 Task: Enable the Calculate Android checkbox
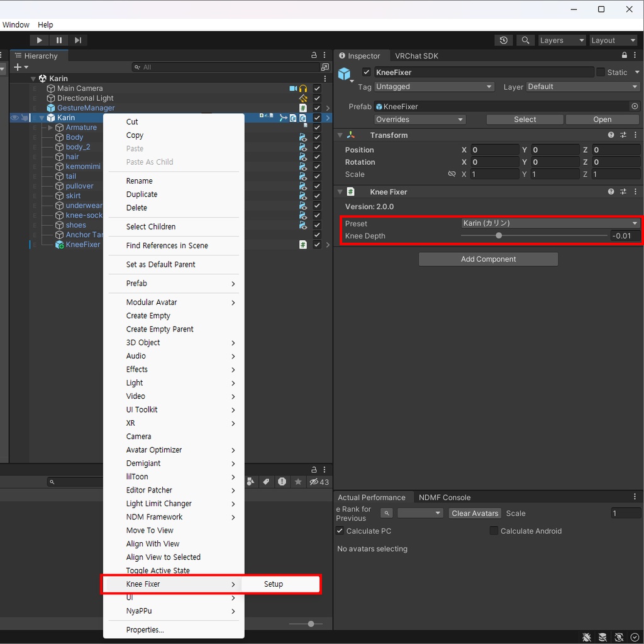[x=494, y=531]
